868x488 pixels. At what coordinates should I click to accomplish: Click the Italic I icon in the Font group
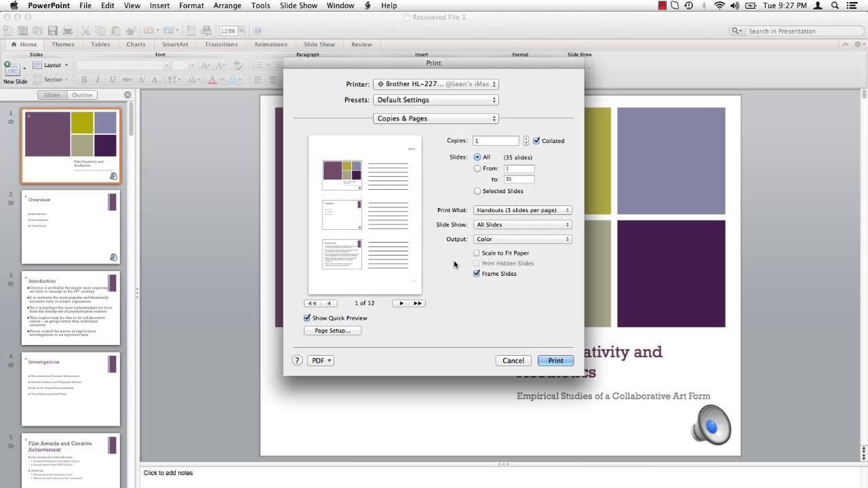98,79
